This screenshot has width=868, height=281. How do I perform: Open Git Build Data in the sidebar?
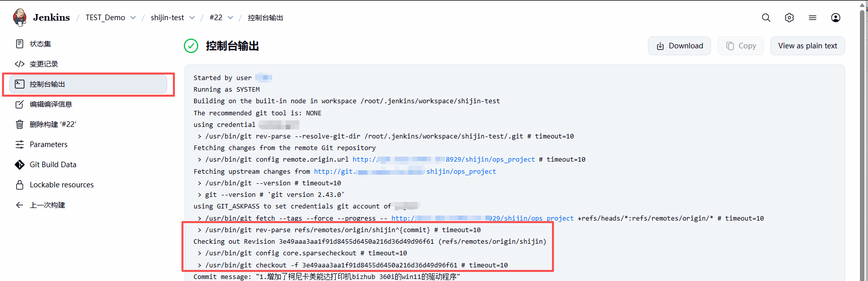pyautogui.click(x=88, y=165)
